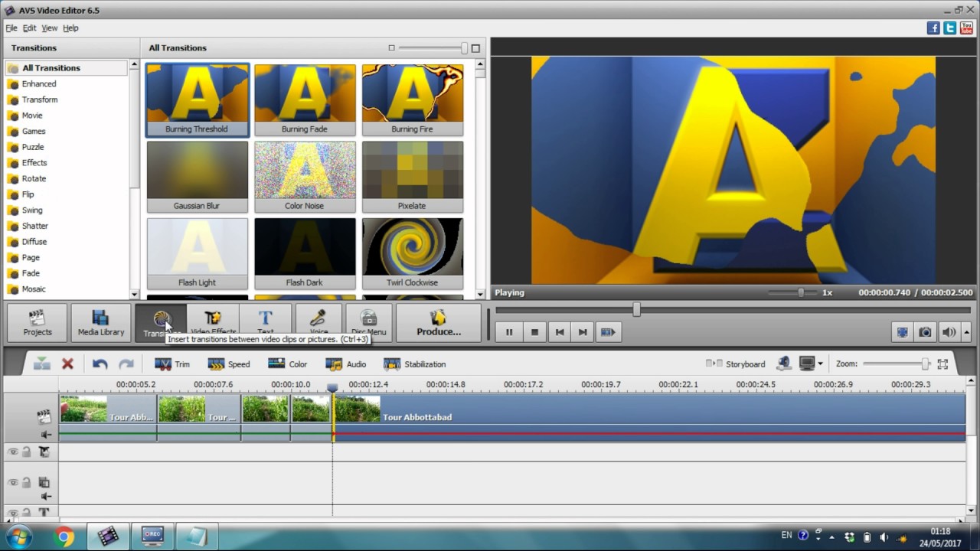Screen dimensions: 980x551
Task: Take a snapshot of the preview
Action: (x=925, y=332)
